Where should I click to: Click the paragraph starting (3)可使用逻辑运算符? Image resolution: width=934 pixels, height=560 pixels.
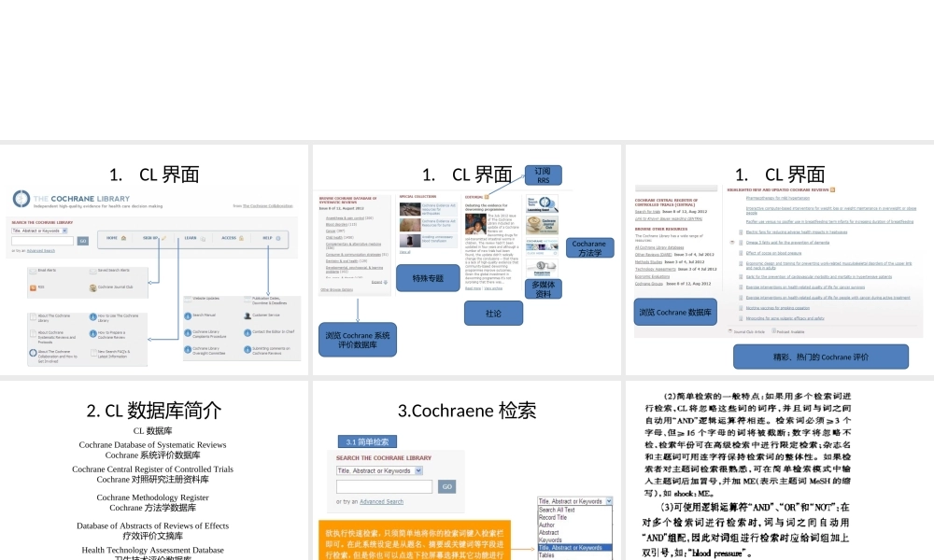[747, 530]
